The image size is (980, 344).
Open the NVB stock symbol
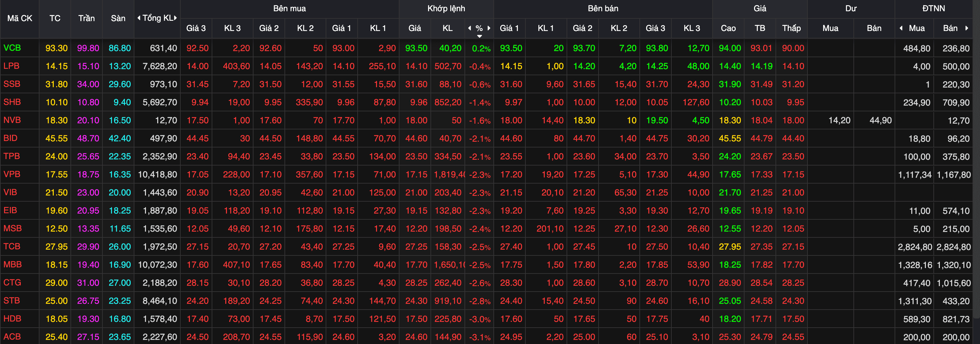tap(12, 120)
